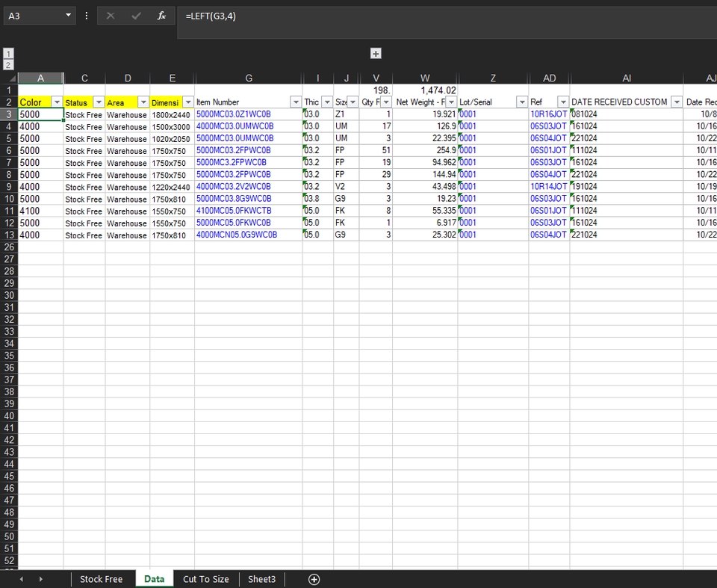Open Item Number filter dropdown
717x588 pixels.
tap(296, 102)
